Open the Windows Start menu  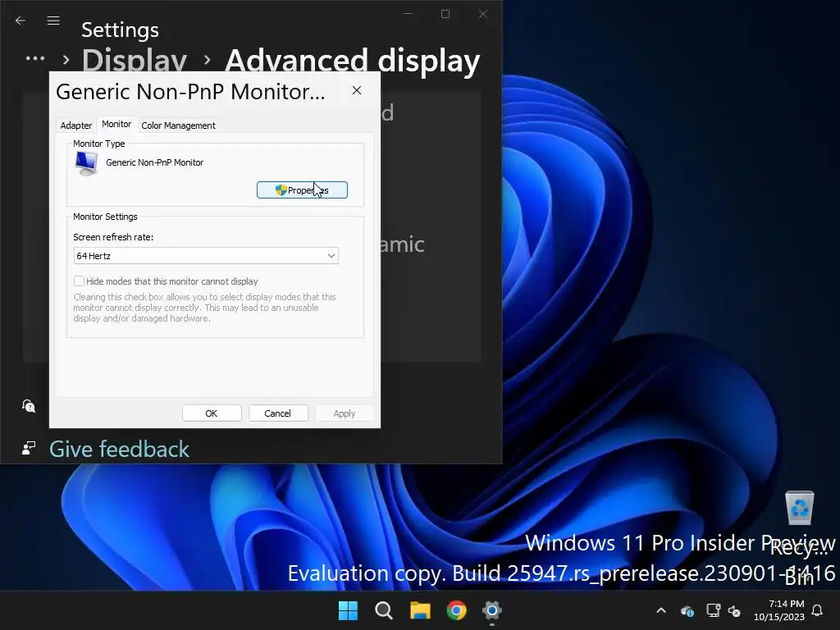point(348,610)
